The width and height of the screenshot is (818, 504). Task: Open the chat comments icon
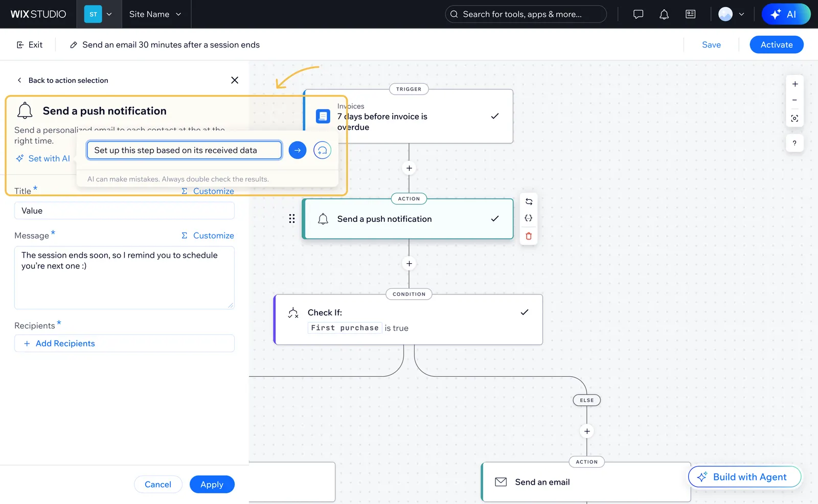(x=638, y=14)
